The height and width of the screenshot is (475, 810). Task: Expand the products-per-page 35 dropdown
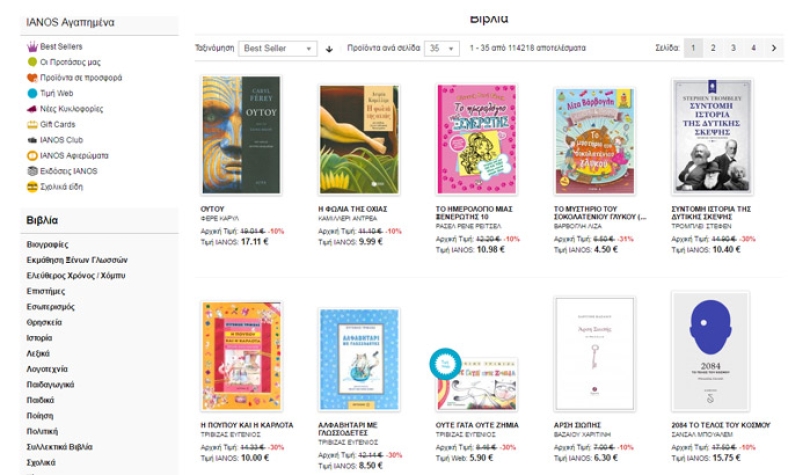pos(442,49)
